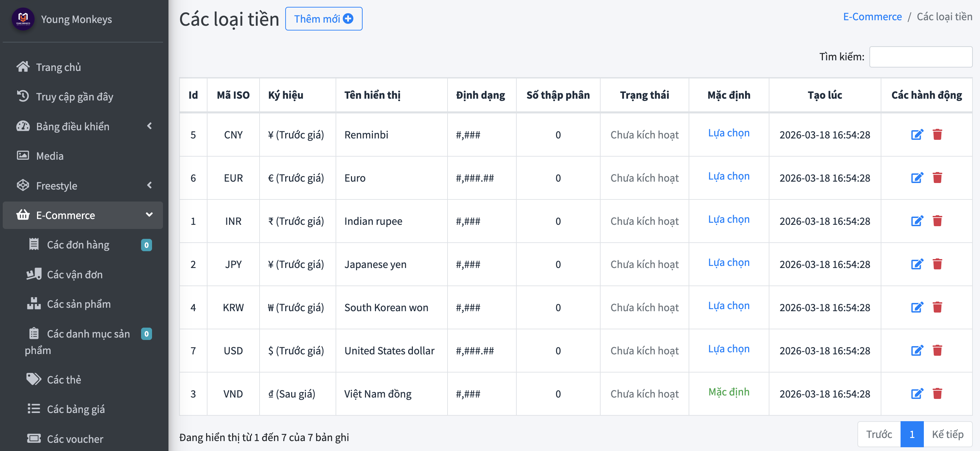This screenshot has height=451, width=980.
Task: Click the list icon for Các bảng giá
Action: pyautogui.click(x=34, y=409)
